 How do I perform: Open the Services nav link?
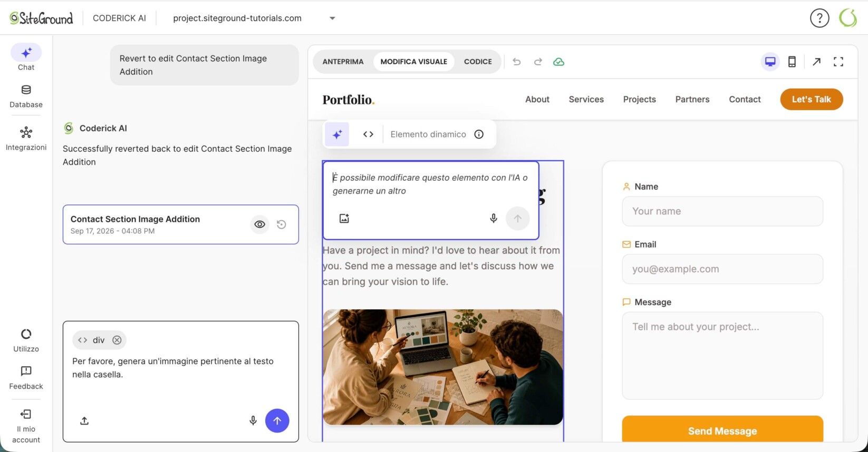(586, 100)
